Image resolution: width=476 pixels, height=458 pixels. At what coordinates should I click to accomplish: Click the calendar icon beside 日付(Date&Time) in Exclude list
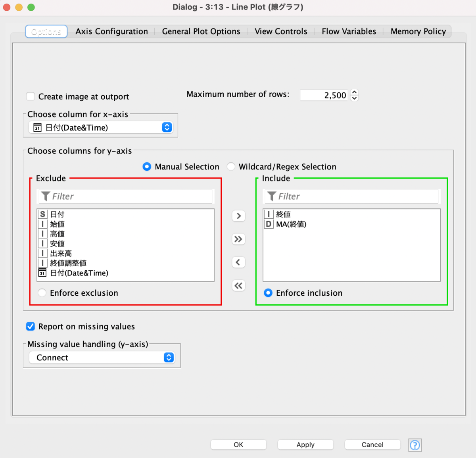coord(42,273)
